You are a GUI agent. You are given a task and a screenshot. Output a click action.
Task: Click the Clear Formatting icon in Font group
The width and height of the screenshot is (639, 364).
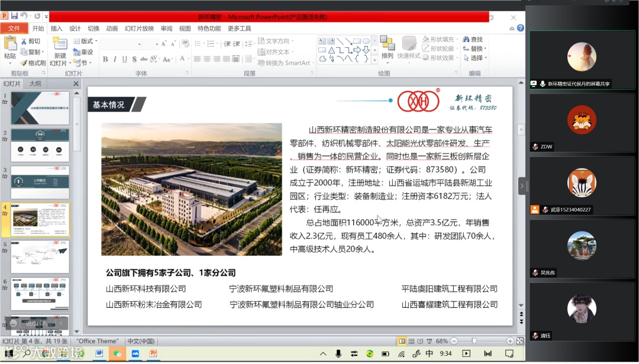[x=185, y=43]
